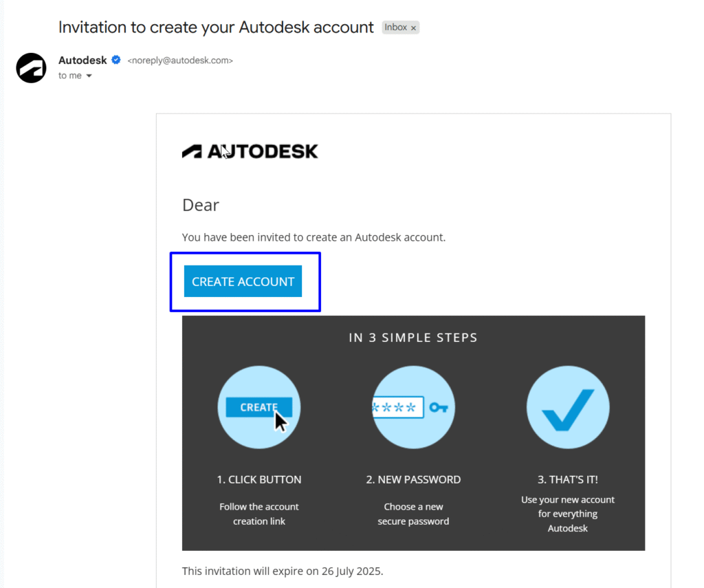
Task: Click the checkmark circle illustration
Action: 568,407
